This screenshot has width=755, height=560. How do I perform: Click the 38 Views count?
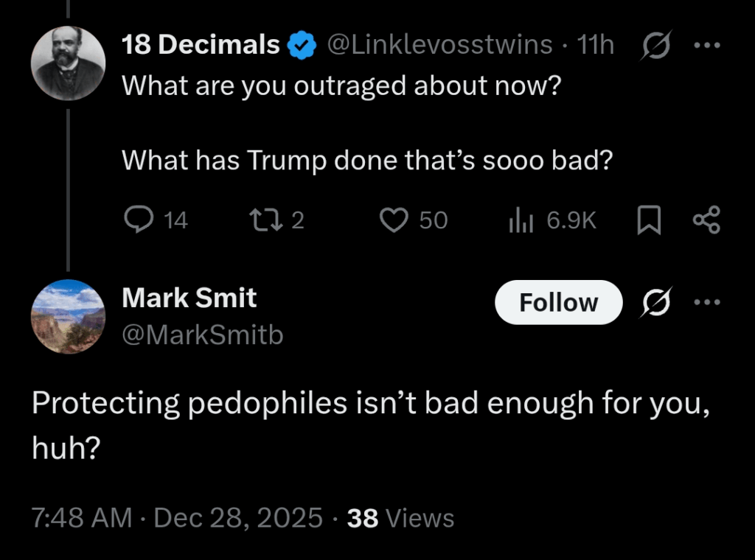click(x=400, y=518)
